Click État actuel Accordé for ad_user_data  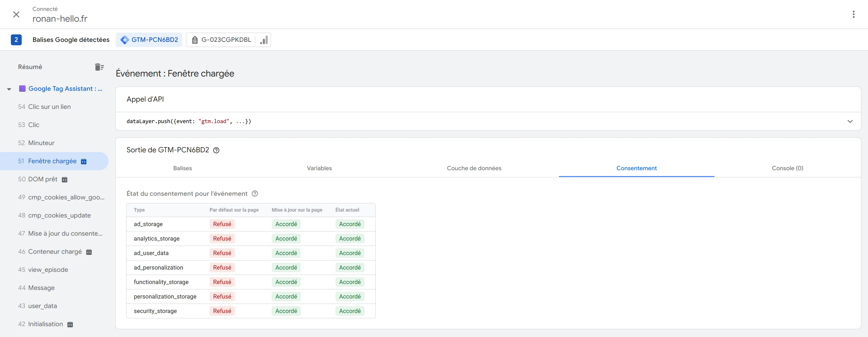[350, 253]
